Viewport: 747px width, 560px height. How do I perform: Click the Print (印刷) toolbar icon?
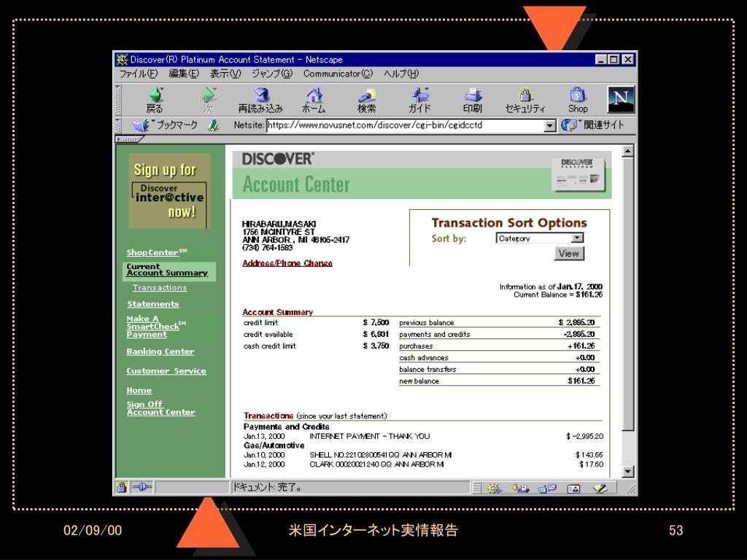pyautogui.click(x=472, y=100)
